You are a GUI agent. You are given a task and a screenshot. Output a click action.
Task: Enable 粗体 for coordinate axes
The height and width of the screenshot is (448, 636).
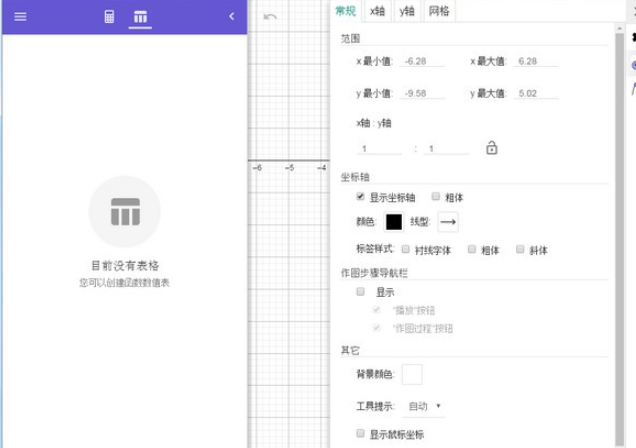point(436,197)
